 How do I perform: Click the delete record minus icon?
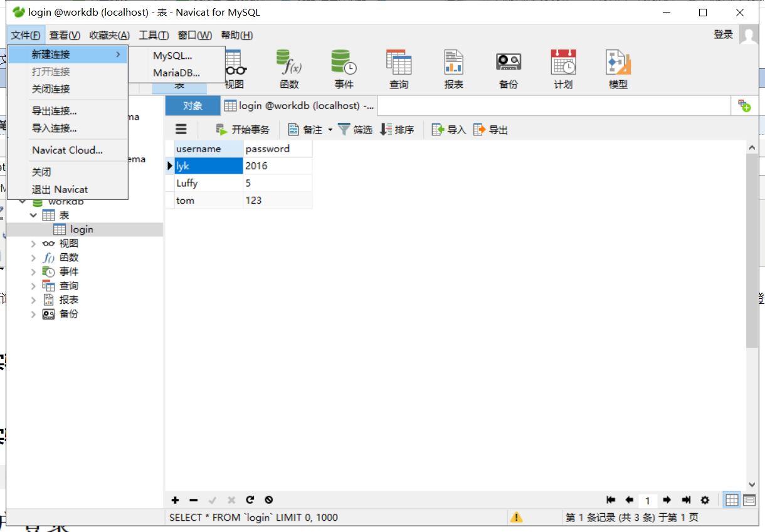[x=194, y=500]
